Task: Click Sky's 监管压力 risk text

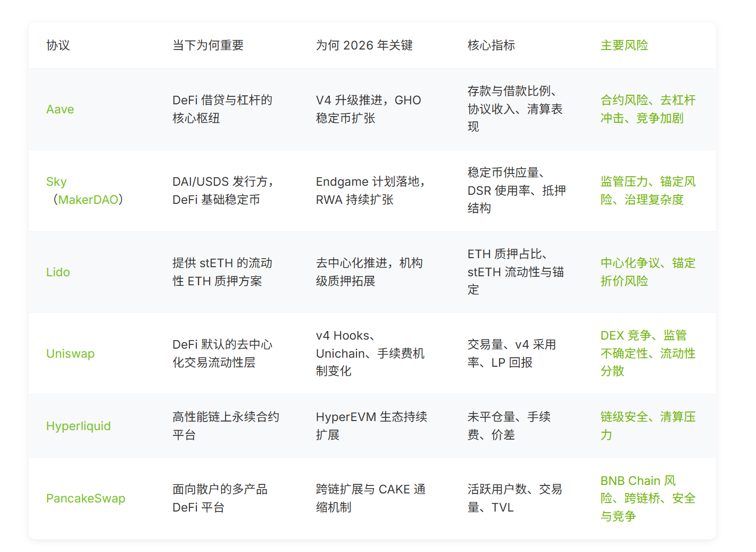Action: click(x=624, y=182)
